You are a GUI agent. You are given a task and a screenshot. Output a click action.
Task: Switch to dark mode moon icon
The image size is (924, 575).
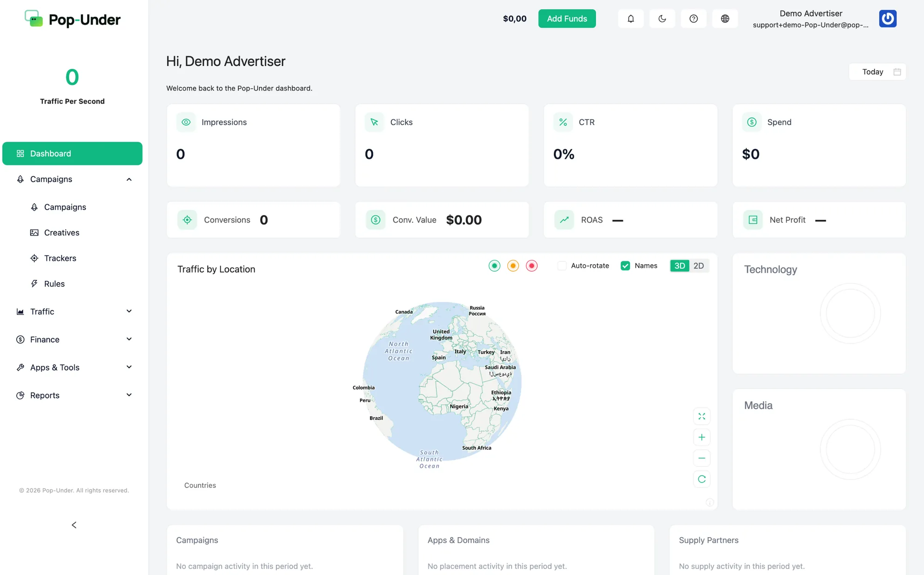click(662, 18)
